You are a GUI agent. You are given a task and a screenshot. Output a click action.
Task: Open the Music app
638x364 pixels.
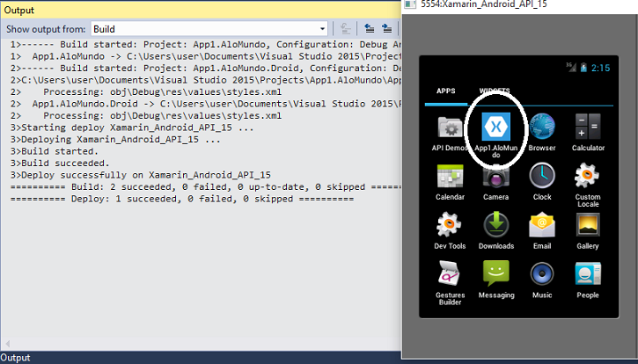click(542, 280)
